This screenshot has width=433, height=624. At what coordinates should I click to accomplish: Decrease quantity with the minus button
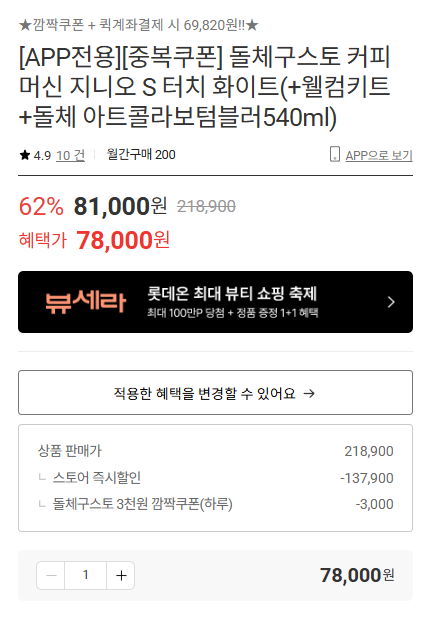51,575
